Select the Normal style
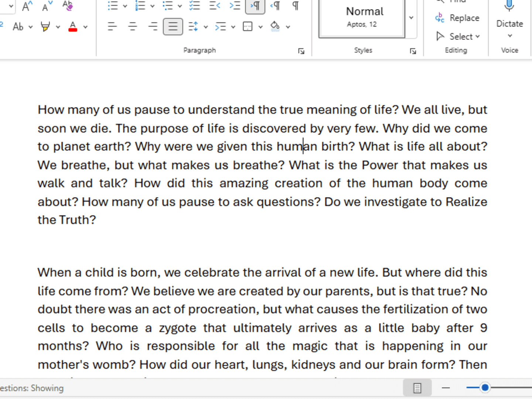This screenshot has width=532, height=399. coord(362,18)
